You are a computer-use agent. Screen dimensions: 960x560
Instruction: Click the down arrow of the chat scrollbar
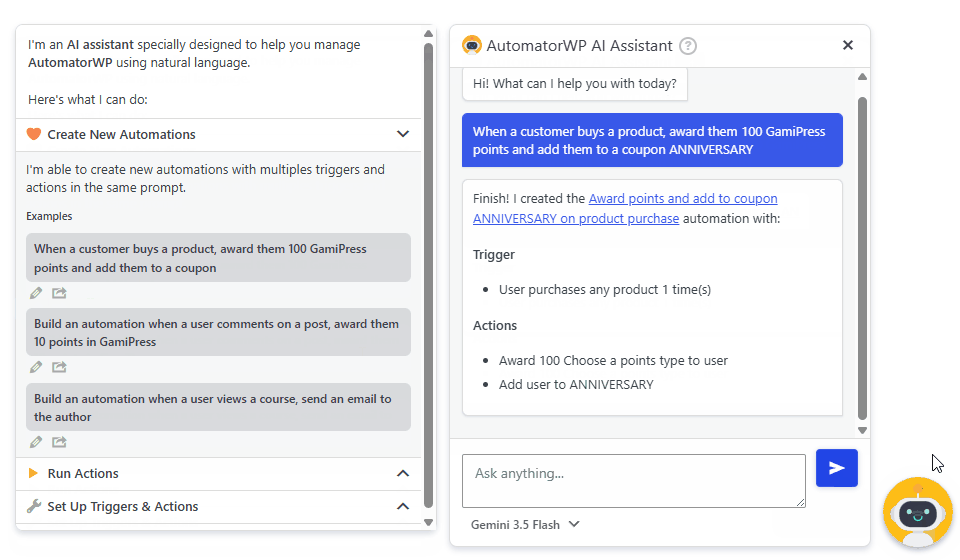(862, 430)
